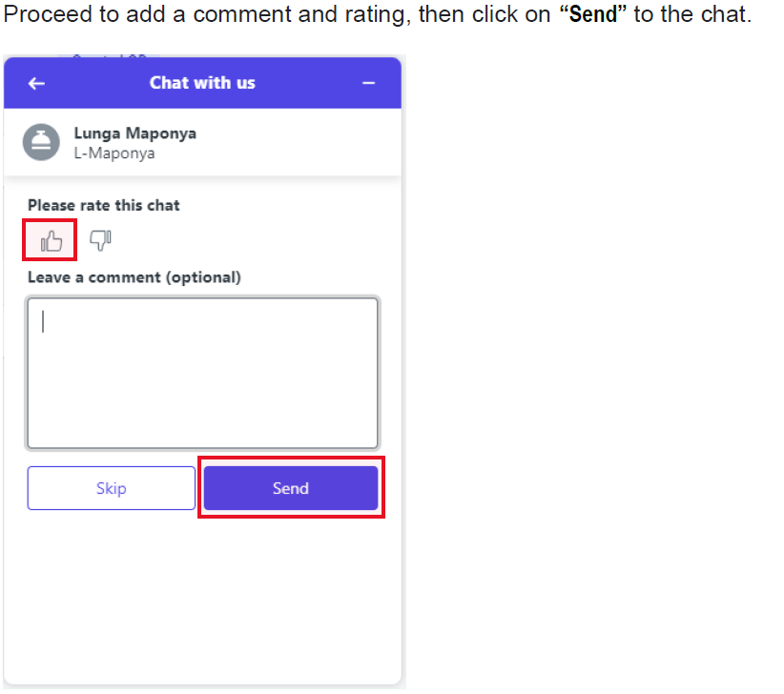784x694 pixels.
Task: Click the L-Maponya subtitle text
Action: pyautogui.click(x=114, y=153)
